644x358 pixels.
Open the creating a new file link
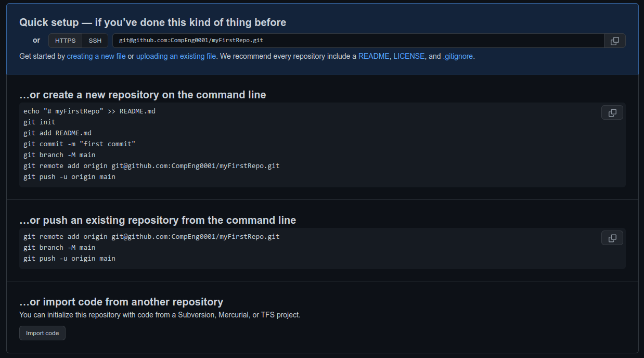[96, 56]
